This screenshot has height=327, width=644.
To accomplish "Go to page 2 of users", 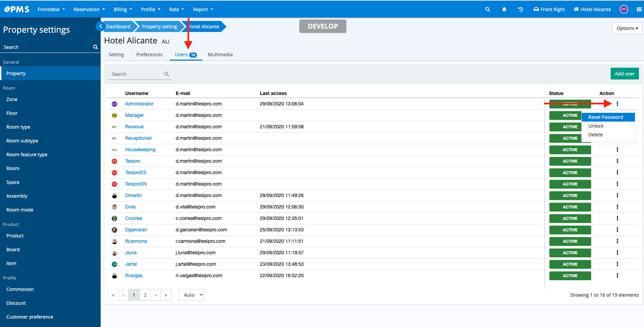I will [145, 295].
